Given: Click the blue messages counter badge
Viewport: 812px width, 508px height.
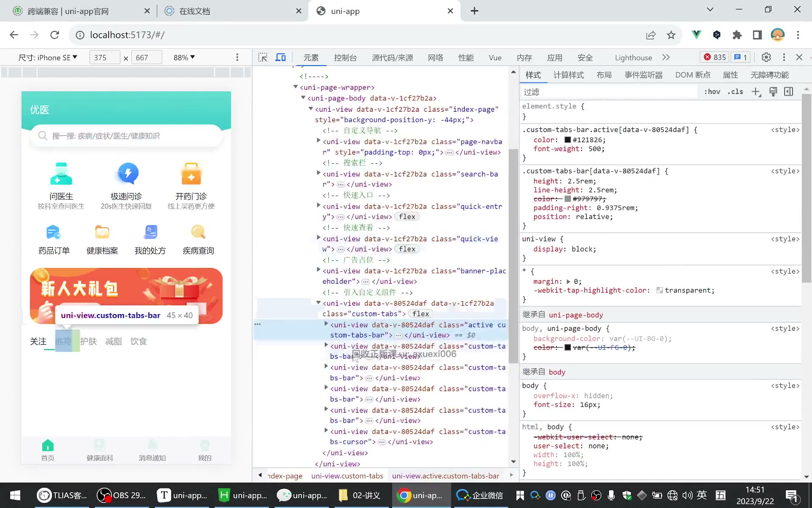Looking at the screenshot, I should click(741, 57).
